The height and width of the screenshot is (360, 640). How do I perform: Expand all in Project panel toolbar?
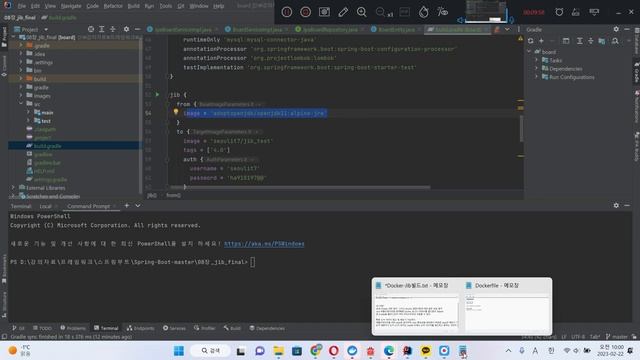(x=102, y=29)
